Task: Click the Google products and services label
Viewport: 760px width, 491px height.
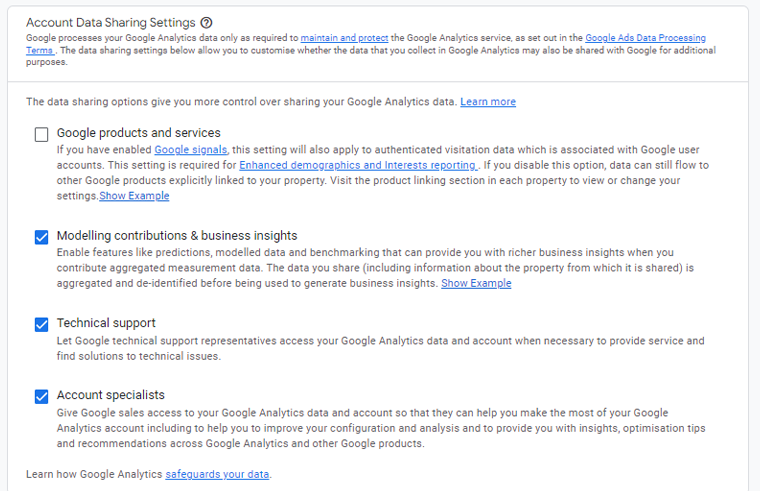Action: pyautogui.click(x=139, y=133)
